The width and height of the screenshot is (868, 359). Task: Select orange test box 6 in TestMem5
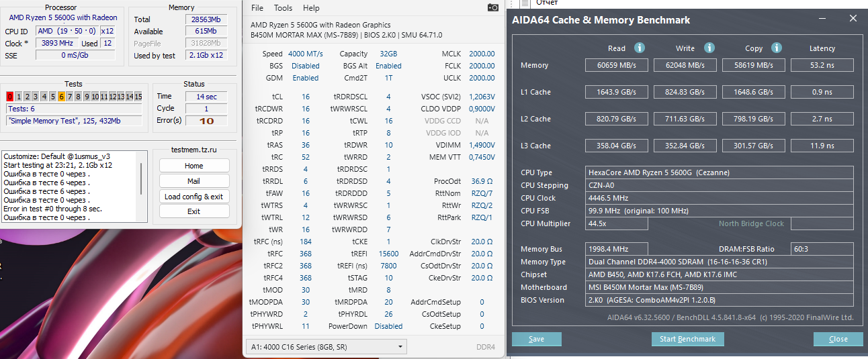pyautogui.click(x=61, y=97)
